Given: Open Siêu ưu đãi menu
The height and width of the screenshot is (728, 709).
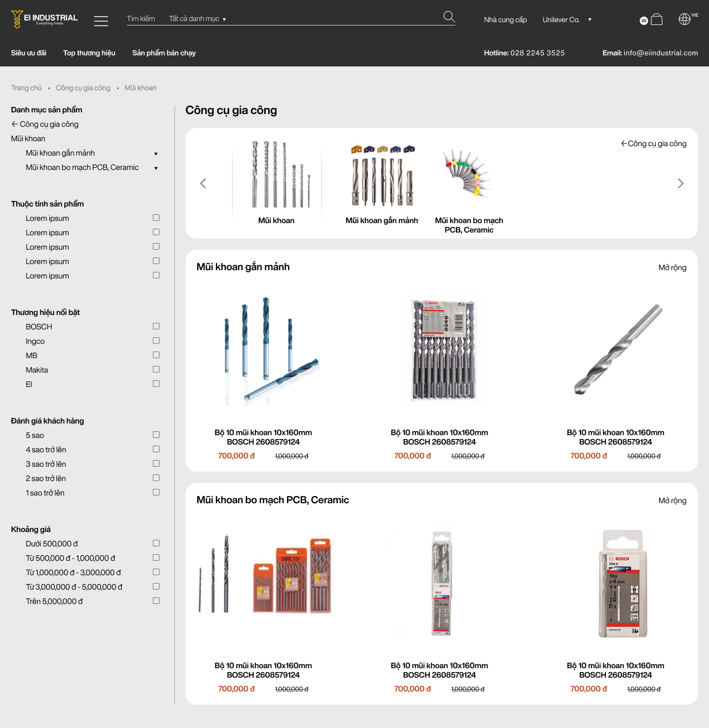Looking at the screenshot, I should pyautogui.click(x=29, y=53).
